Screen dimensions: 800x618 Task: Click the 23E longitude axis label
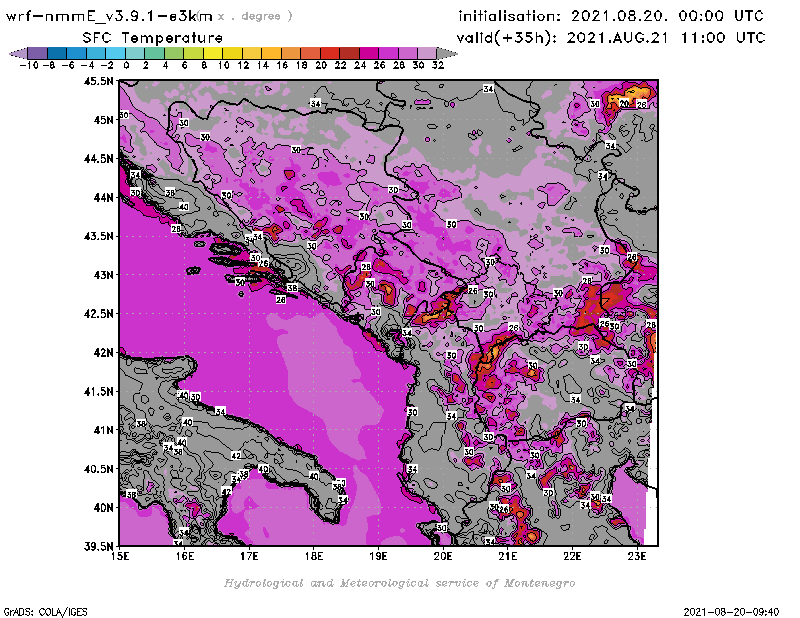click(637, 556)
